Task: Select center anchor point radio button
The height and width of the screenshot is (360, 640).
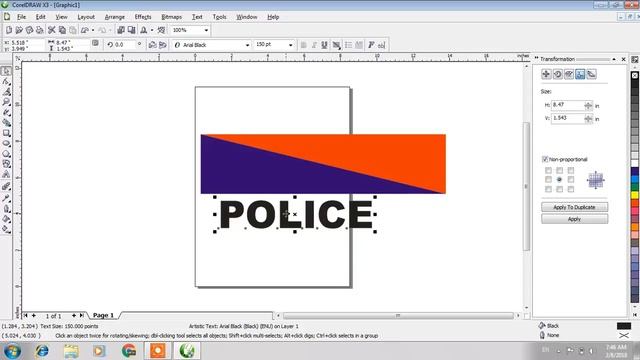Action: point(560,180)
